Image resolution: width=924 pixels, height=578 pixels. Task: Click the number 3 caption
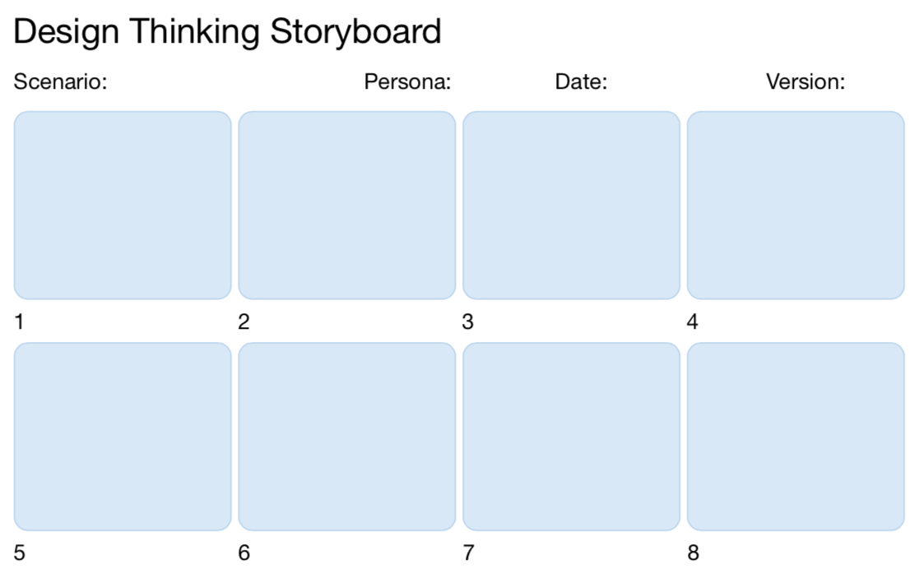pos(468,322)
